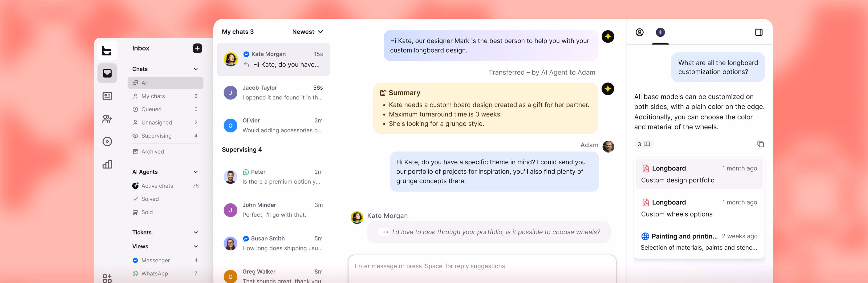This screenshot has width=868, height=283.
Task: Click the Chats section heading
Action: pyautogui.click(x=140, y=69)
